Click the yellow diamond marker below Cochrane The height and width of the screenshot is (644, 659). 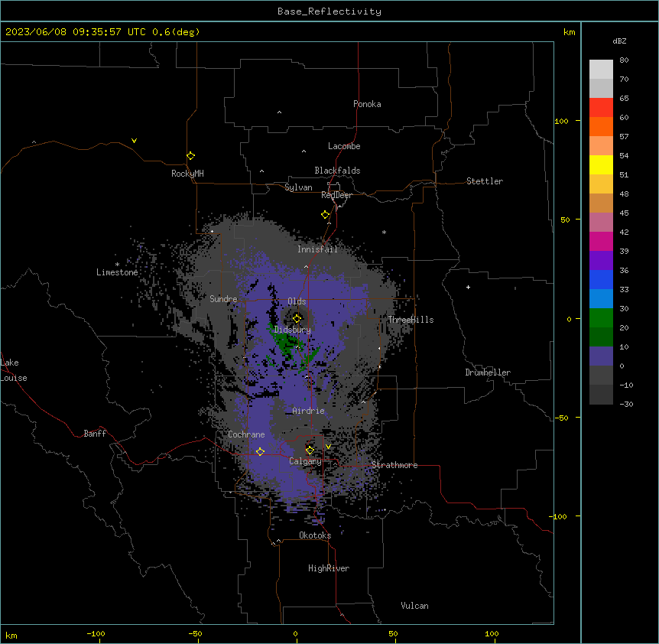pos(260,451)
